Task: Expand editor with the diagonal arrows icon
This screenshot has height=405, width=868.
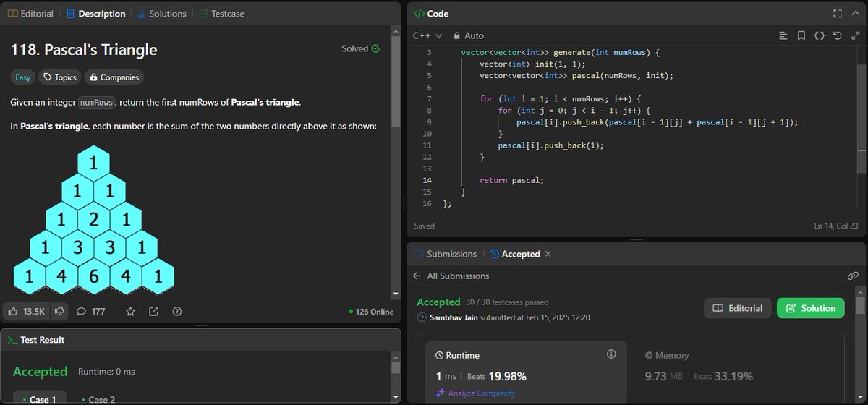Action: click(x=854, y=35)
